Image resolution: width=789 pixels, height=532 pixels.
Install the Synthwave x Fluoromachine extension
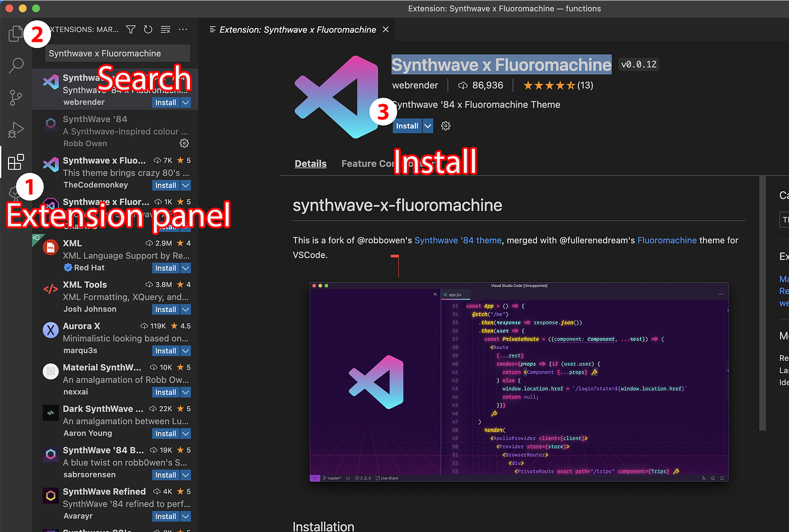pyautogui.click(x=407, y=125)
